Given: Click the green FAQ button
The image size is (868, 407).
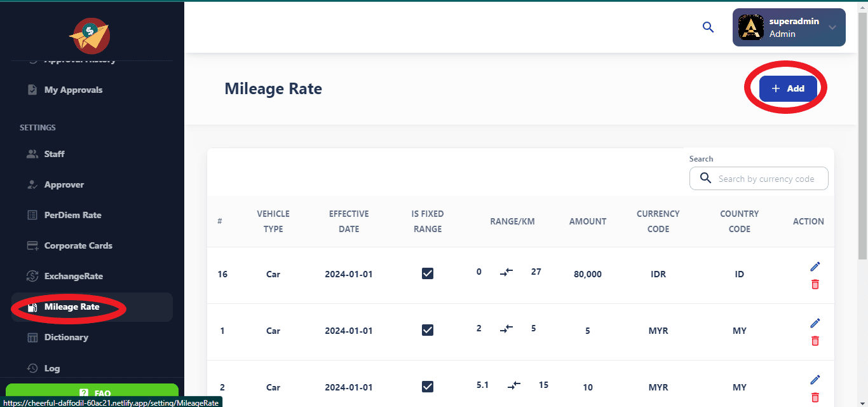Looking at the screenshot, I should [92, 393].
